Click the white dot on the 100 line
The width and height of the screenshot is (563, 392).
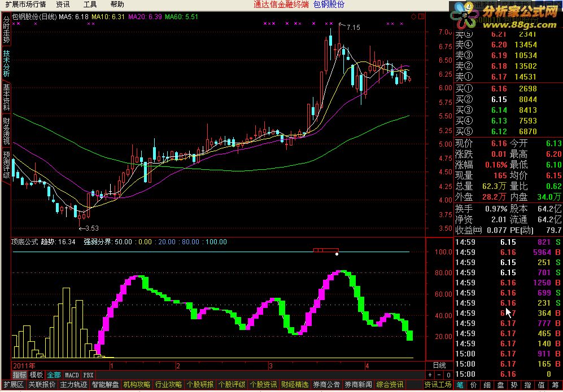[337, 254]
